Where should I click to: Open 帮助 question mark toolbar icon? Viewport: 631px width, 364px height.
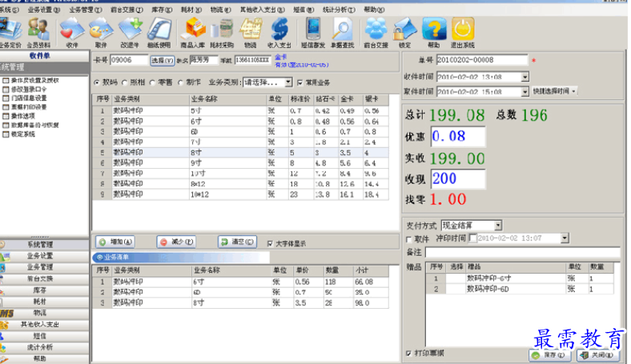[434, 33]
